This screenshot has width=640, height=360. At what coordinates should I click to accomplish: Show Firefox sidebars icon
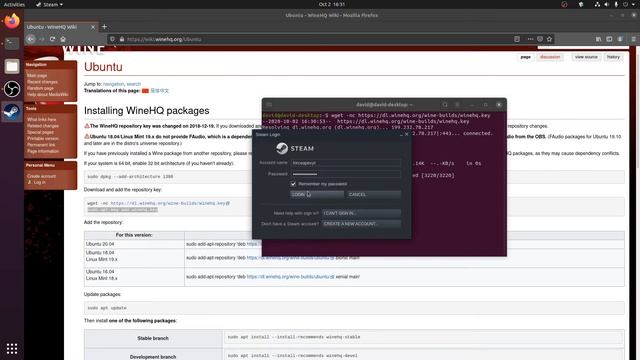click(x=609, y=39)
